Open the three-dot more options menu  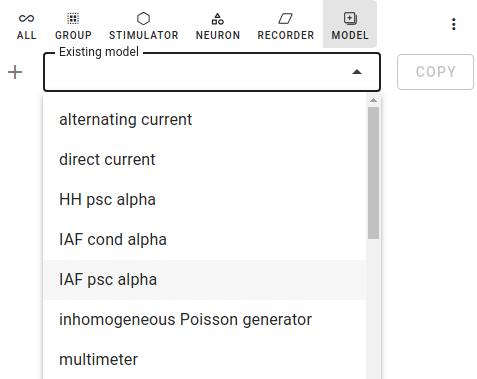click(453, 24)
